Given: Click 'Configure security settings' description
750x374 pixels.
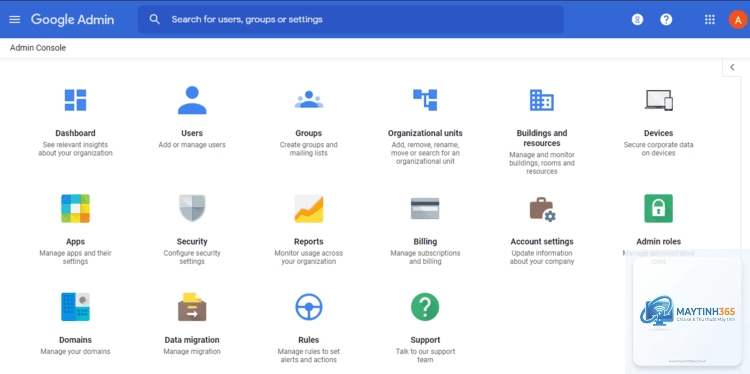Looking at the screenshot, I should pyautogui.click(x=192, y=257).
